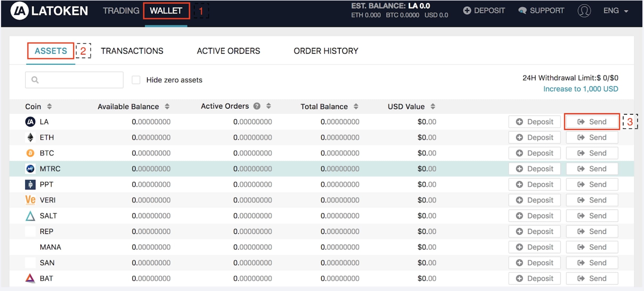Click the VERI coin icon
The height and width of the screenshot is (291, 644).
[x=30, y=200]
